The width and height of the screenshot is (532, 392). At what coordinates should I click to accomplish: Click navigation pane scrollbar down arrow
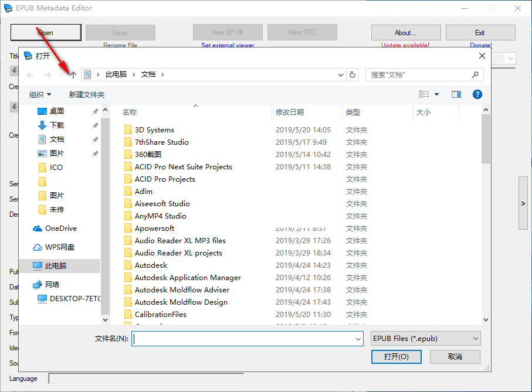click(x=105, y=319)
